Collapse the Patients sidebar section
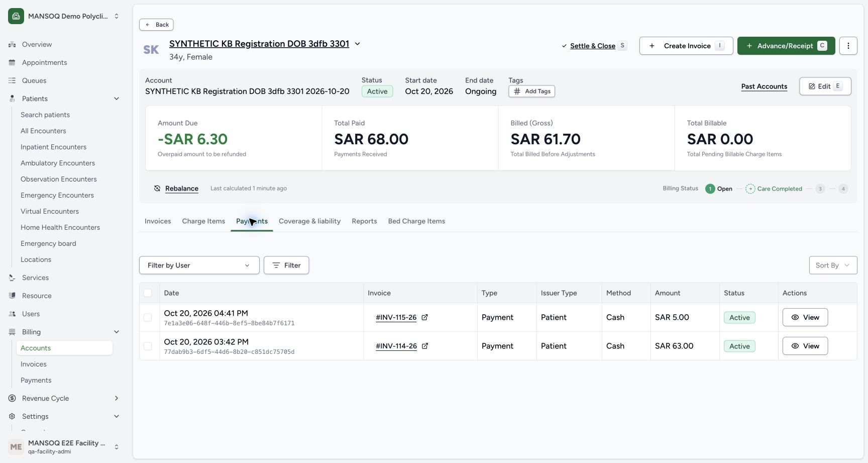Image resolution: width=868 pixels, height=463 pixels. pos(117,99)
